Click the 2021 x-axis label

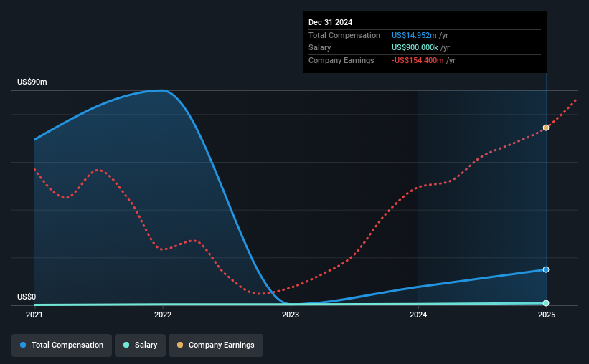pos(34,315)
